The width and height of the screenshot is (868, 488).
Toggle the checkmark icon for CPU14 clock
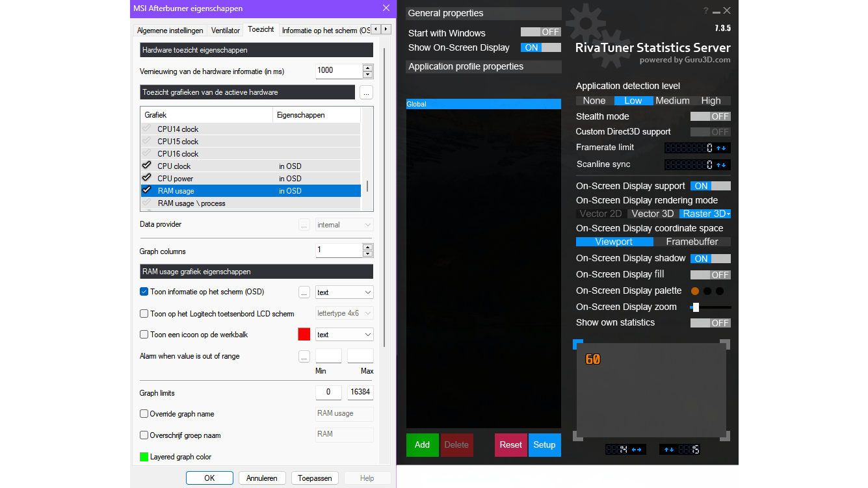tap(146, 129)
